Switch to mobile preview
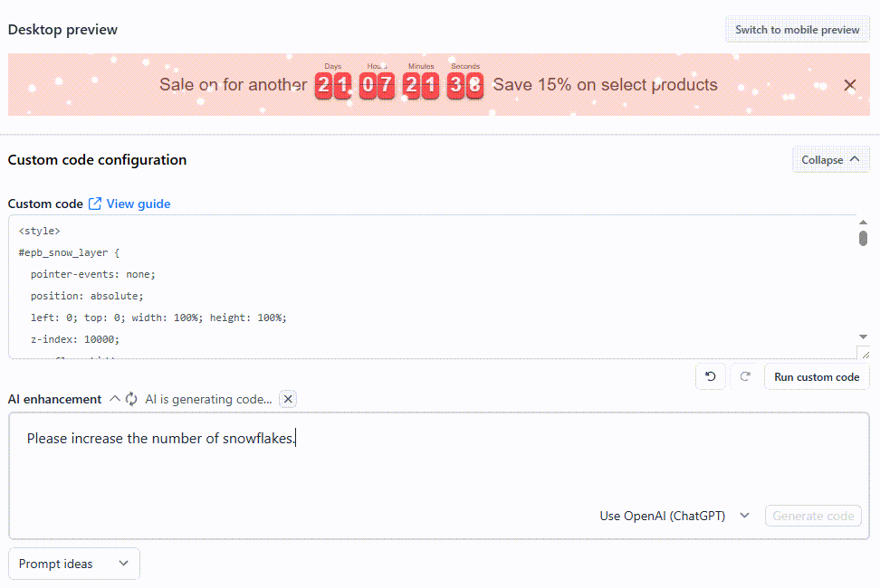Viewport: 880px width, 588px height. pos(797,30)
